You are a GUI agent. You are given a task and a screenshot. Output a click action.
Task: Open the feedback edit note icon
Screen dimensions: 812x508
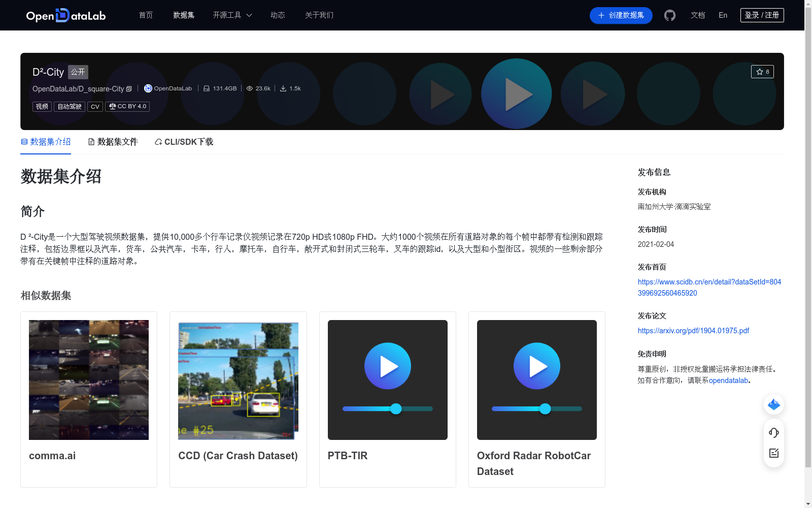point(774,453)
